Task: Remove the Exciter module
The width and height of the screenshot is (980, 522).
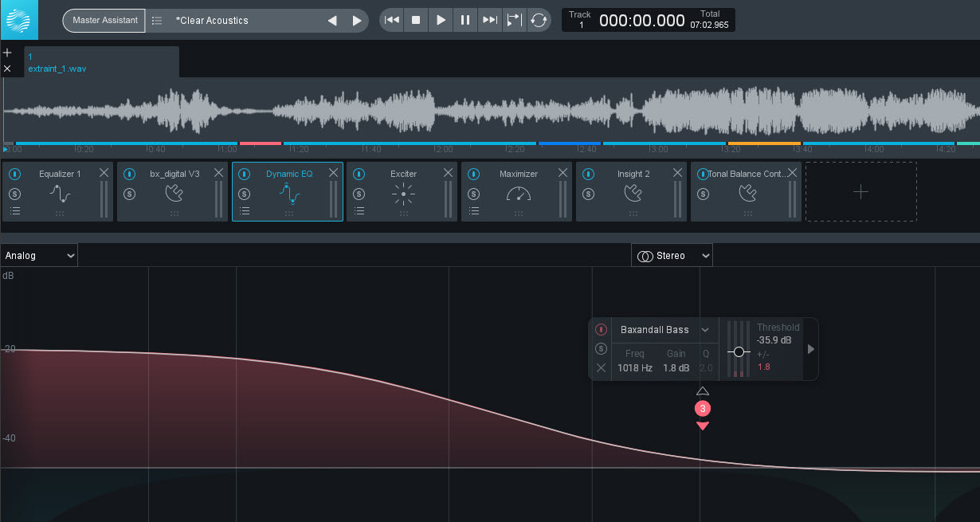Action: (x=449, y=173)
